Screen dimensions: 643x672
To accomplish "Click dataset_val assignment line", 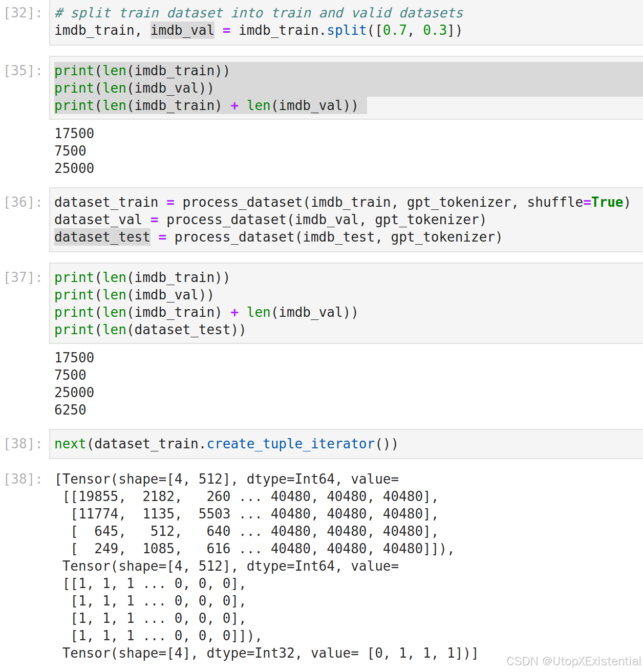I will click(270, 220).
